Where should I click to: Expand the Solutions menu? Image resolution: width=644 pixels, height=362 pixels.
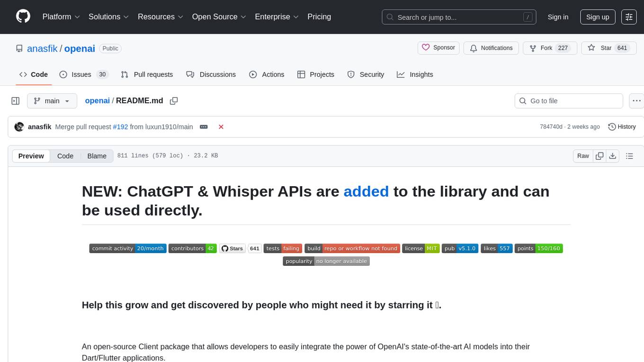pyautogui.click(x=109, y=17)
